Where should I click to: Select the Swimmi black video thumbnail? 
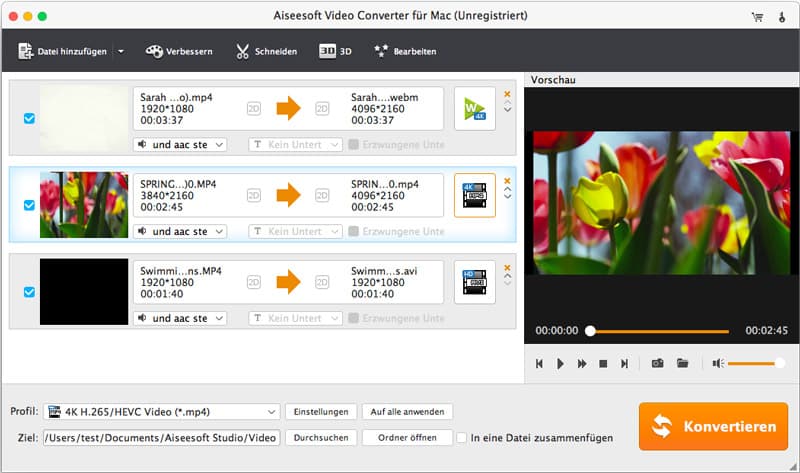pyautogui.click(x=84, y=291)
